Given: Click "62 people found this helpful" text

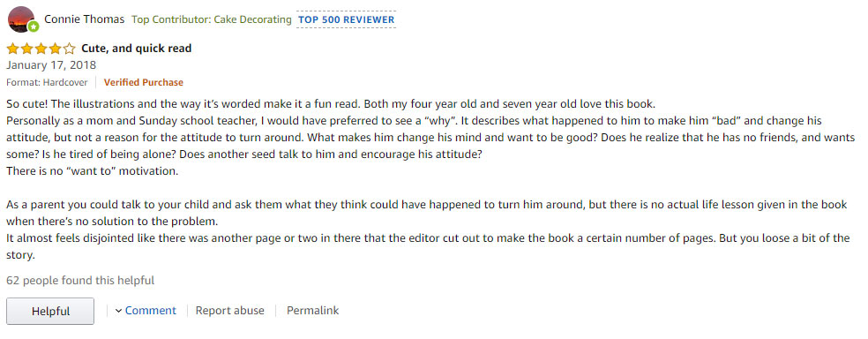Looking at the screenshot, I should [x=80, y=280].
